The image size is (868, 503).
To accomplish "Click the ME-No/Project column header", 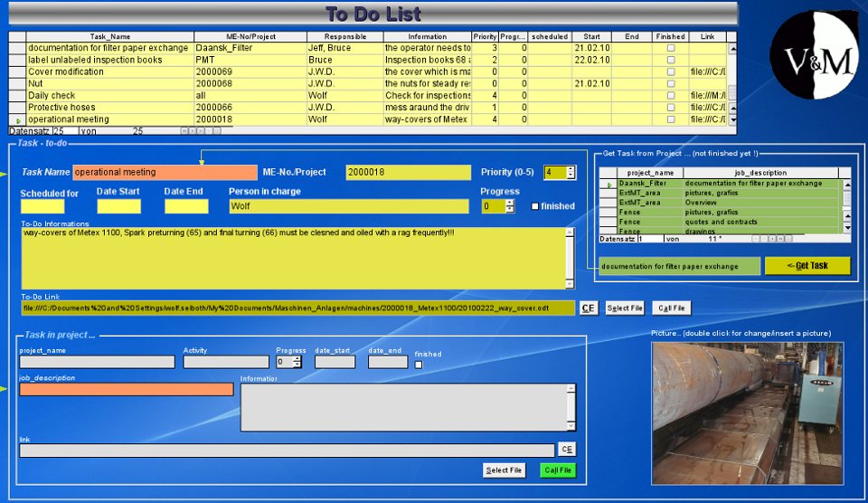I will pyautogui.click(x=250, y=36).
